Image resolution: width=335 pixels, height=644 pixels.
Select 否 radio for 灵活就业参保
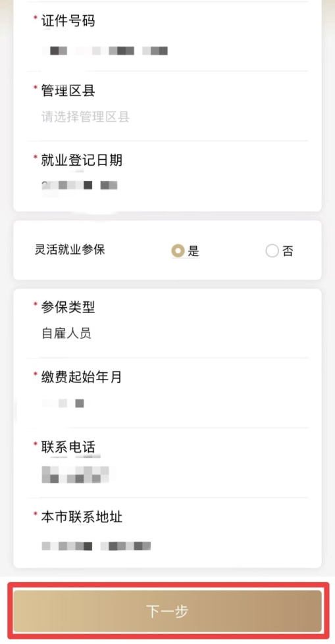[272, 251]
